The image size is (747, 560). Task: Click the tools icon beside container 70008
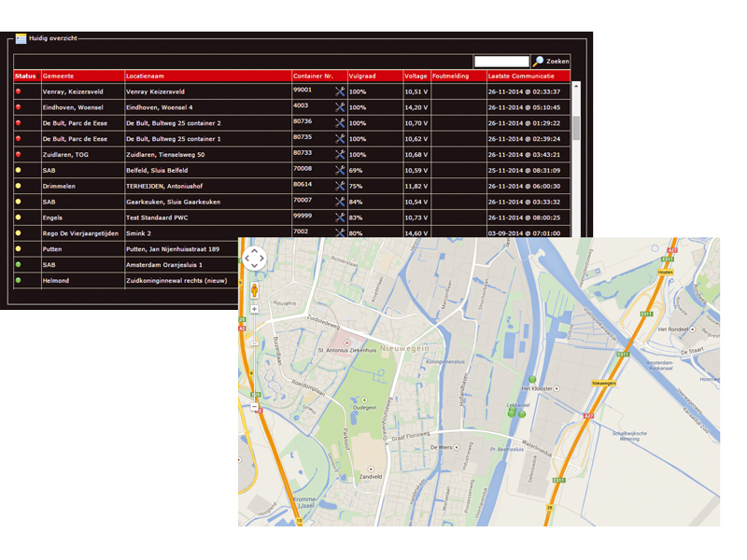(340, 171)
